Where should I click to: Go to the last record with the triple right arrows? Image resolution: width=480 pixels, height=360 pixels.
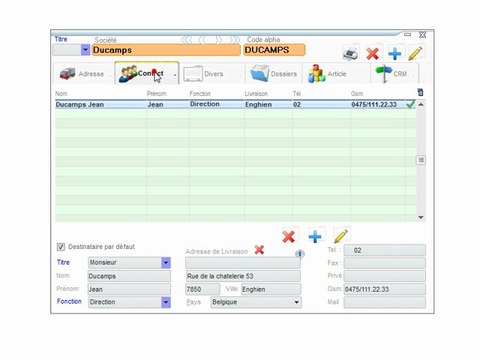click(235, 40)
